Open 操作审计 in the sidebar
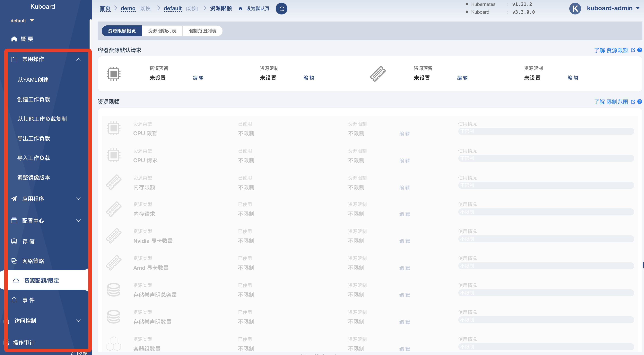644x355 pixels. point(24,342)
